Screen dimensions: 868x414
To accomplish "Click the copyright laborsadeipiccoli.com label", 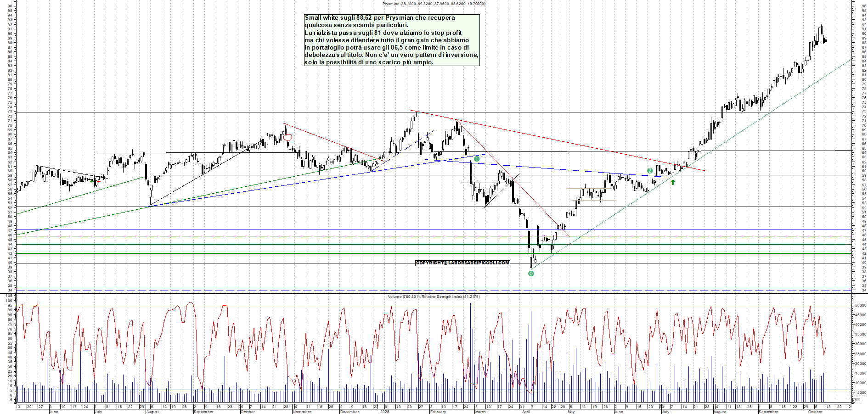I will pos(462,263).
